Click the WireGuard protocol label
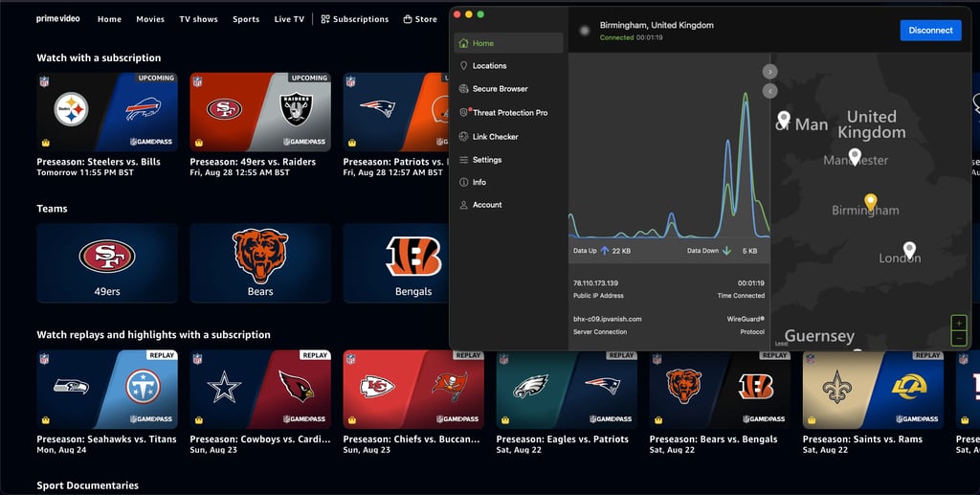The height and width of the screenshot is (495, 980). (x=745, y=319)
